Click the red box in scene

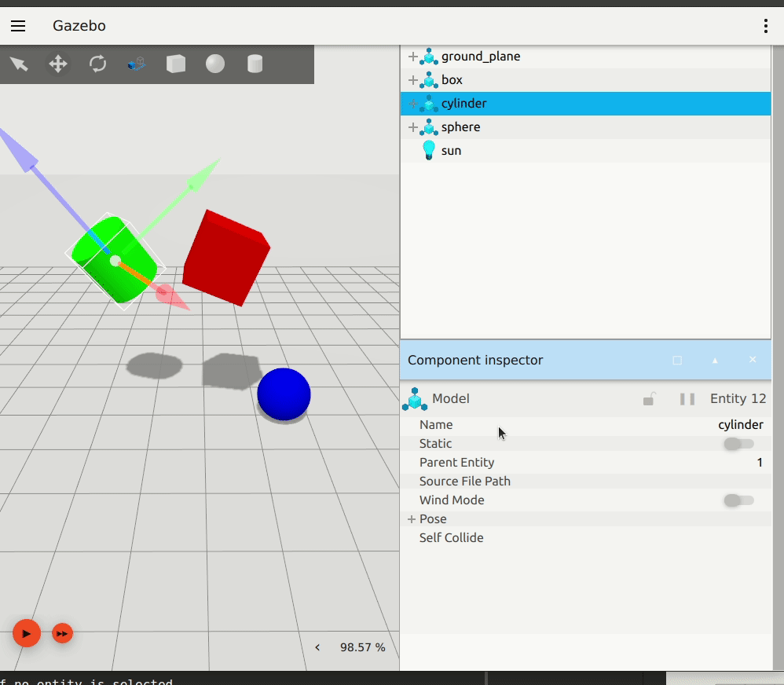(226, 258)
